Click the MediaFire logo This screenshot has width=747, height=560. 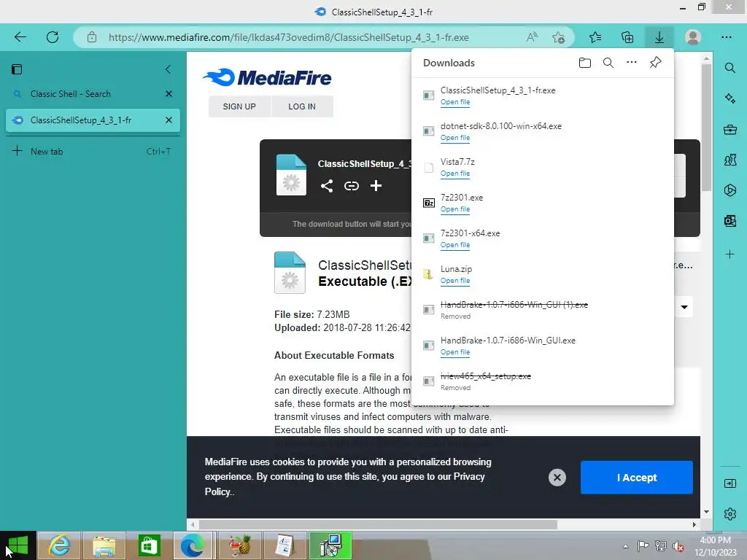point(267,77)
